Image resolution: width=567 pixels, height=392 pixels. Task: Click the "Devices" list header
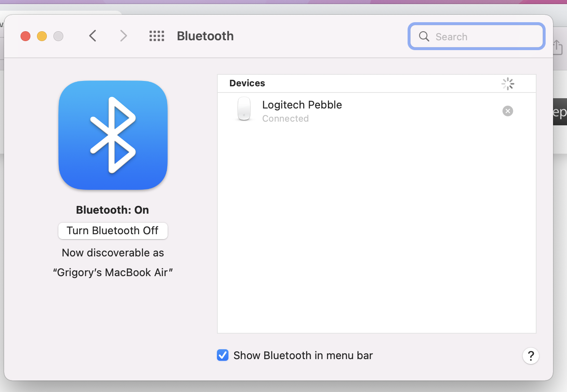(247, 83)
